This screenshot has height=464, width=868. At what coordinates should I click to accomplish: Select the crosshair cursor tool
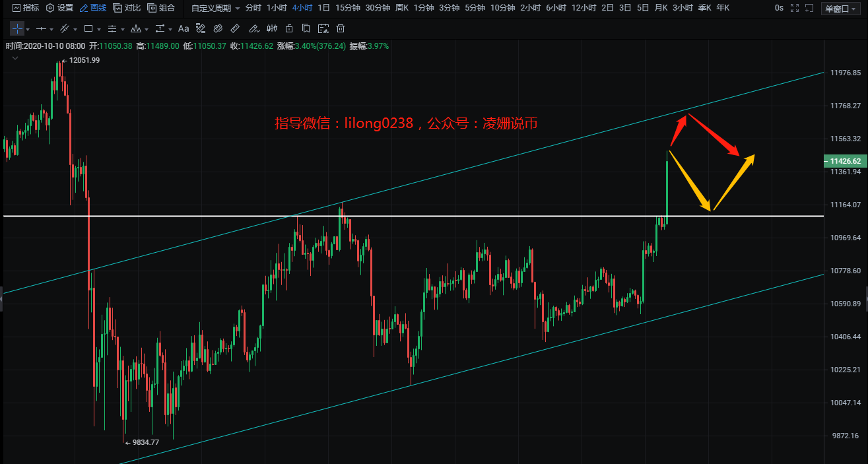click(x=17, y=29)
